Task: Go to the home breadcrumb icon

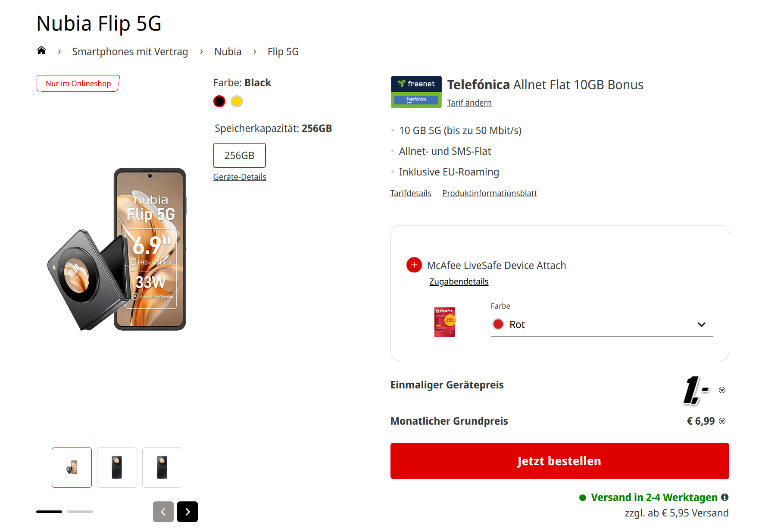Action: (41, 51)
